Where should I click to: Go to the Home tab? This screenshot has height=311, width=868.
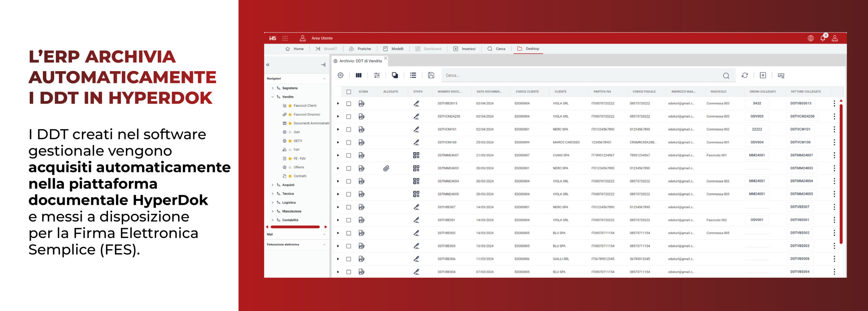pyautogui.click(x=294, y=49)
